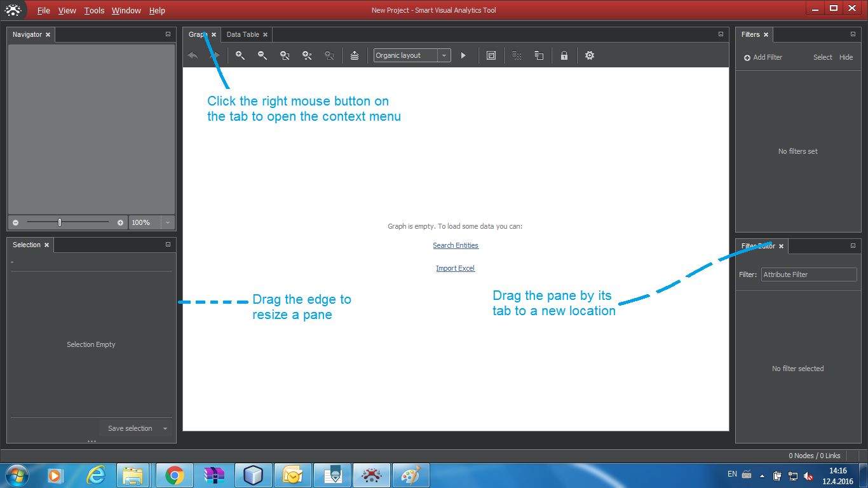Click the navigator zoom slider handle
868x488 pixels.
pyautogui.click(x=60, y=222)
